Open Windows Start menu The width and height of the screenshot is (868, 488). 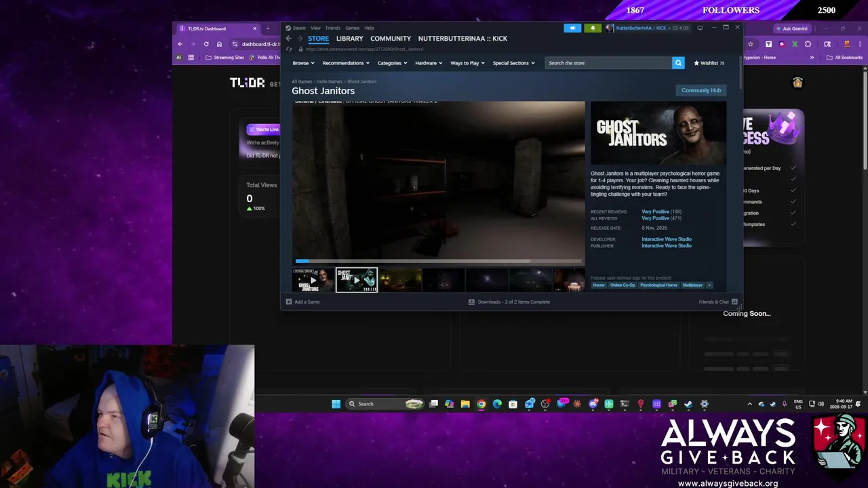(336, 404)
